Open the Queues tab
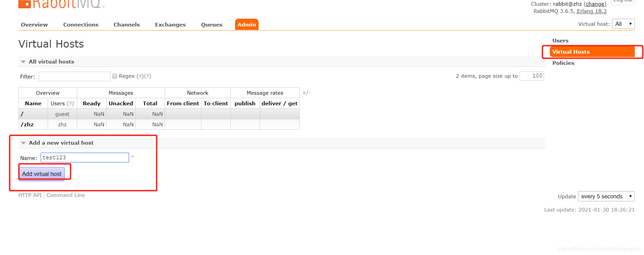Image resolution: width=644 pixels, height=255 pixels. pos(212,24)
